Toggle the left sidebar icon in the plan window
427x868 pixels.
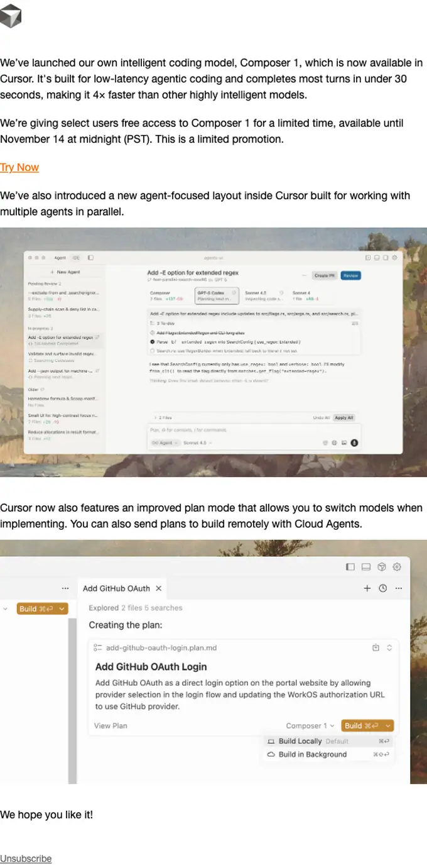(350, 567)
